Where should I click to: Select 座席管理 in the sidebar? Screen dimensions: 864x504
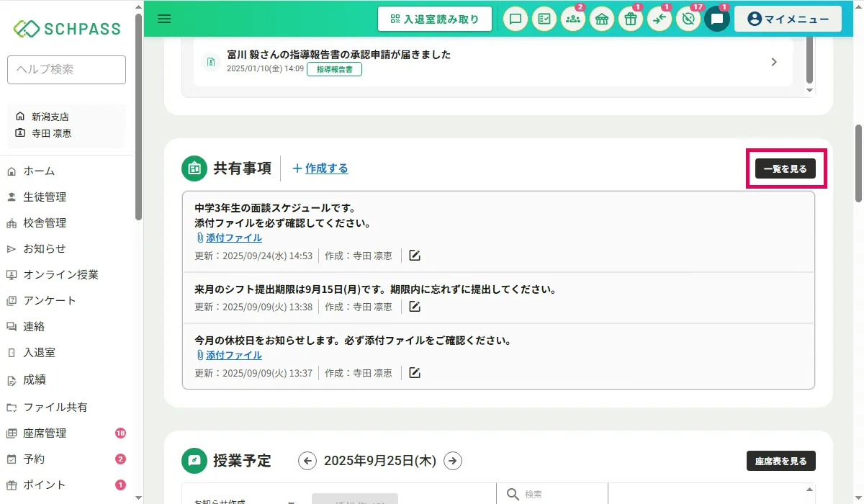pyautogui.click(x=45, y=433)
